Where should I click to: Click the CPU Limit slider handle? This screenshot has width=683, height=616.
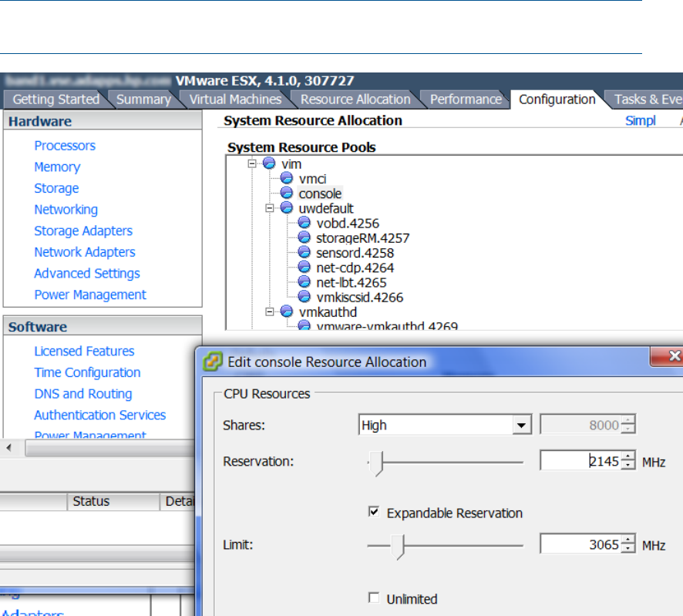pyautogui.click(x=399, y=547)
